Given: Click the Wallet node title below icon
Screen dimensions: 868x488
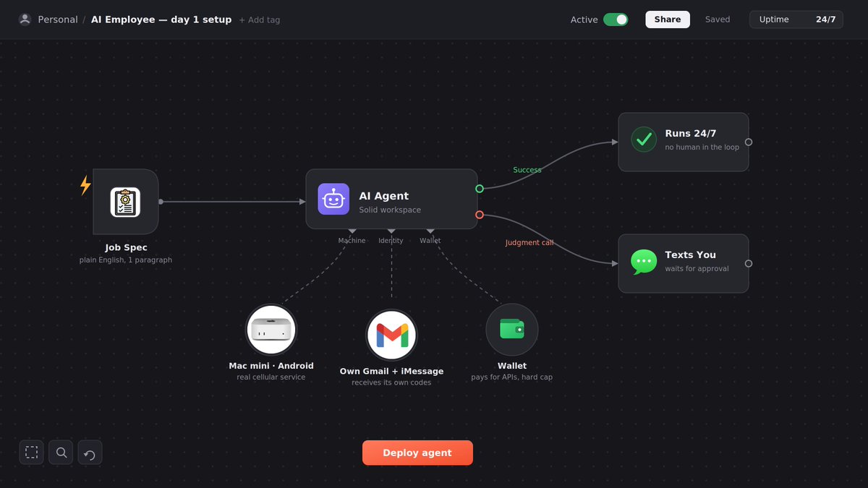Looking at the screenshot, I should tap(512, 366).
